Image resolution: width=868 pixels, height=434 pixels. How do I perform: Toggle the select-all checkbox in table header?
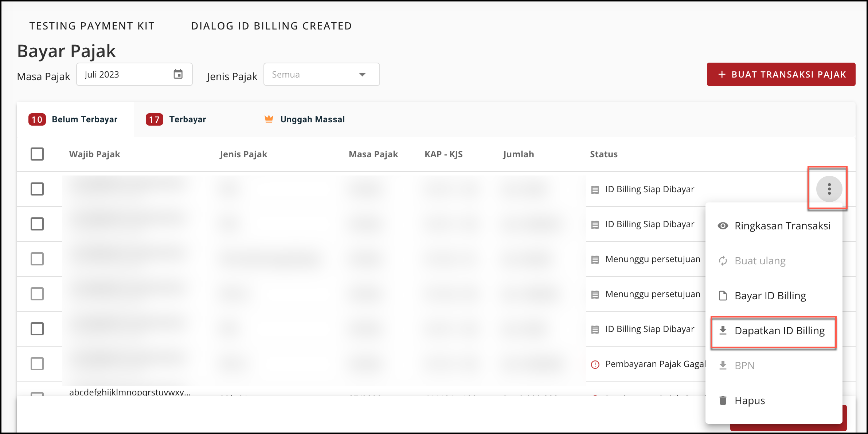tap(37, 154)
